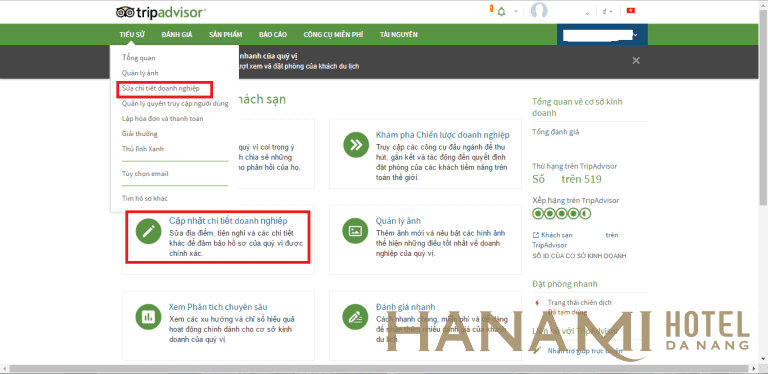Click the 'Số trên 519' ranking text

coord(567,179)
